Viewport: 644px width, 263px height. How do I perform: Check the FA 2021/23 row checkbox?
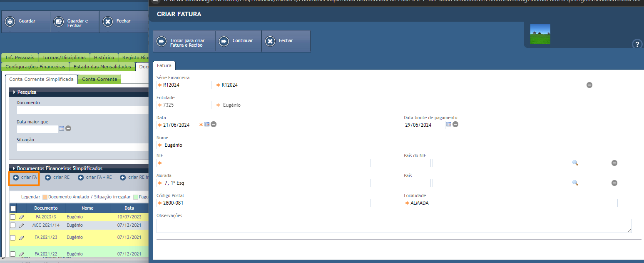12,238
